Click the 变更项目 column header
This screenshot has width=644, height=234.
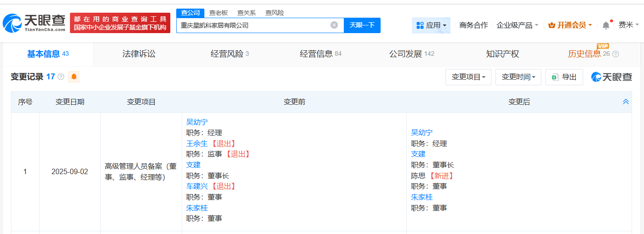141,102
